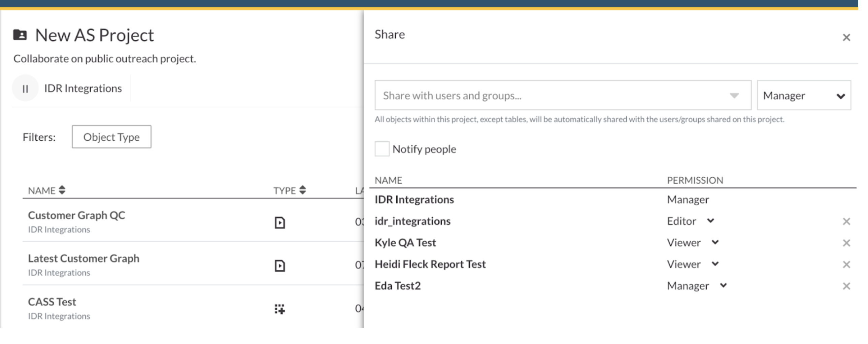Click the IDR Integrations owner label in header
This screenshot has height=344, width=868.
point(83,88)
